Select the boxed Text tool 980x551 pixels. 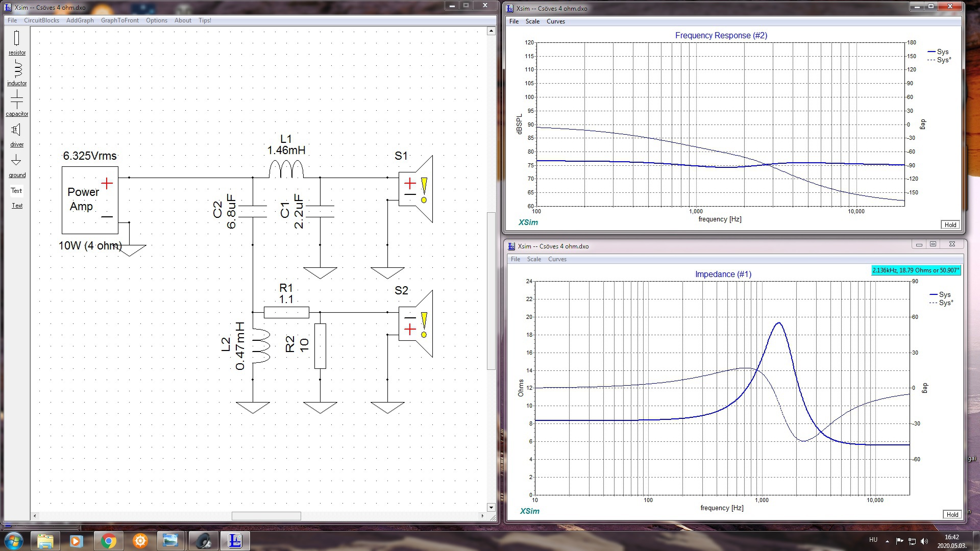[16, 190]
